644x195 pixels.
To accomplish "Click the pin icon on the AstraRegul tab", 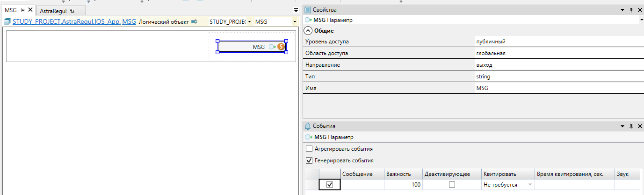I will click(x=72, y=10).
